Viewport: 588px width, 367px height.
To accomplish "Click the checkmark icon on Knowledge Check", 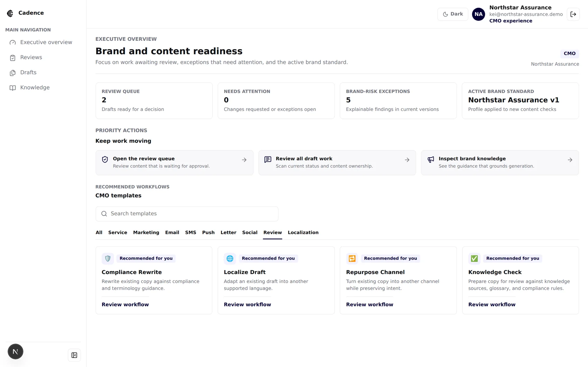I will click(x=474, y=258).
